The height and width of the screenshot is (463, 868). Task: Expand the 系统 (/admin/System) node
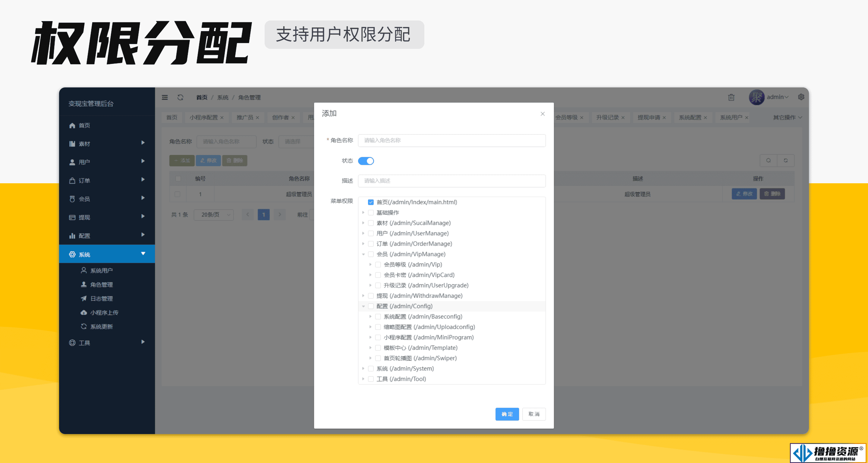tap(363, 368)
